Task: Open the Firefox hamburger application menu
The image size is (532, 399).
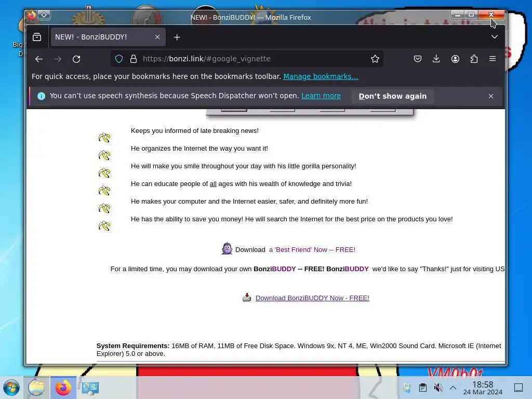Action: click(x=493, y=59)
